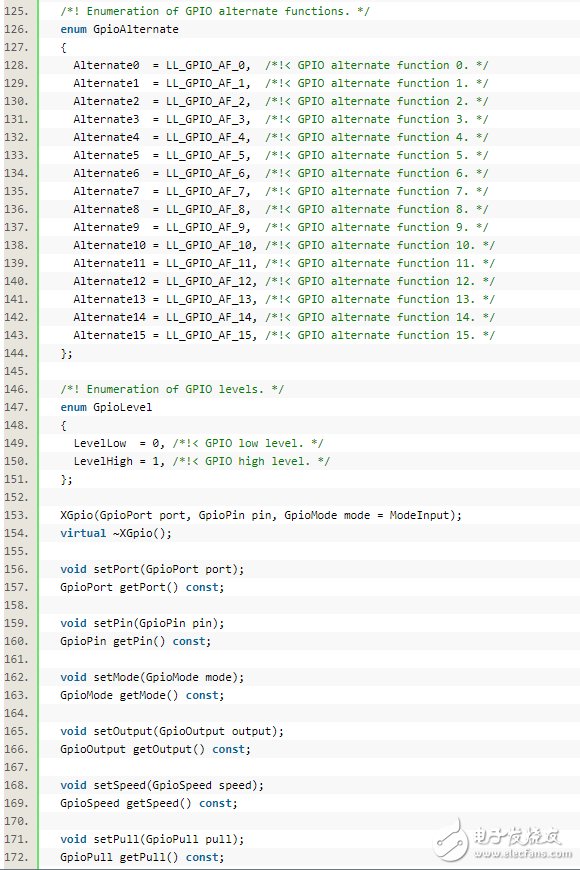Click the Alternate9 enum entry
Image resolution: width=580 pixels, height=870 pixels.
[x=106, y=227]
